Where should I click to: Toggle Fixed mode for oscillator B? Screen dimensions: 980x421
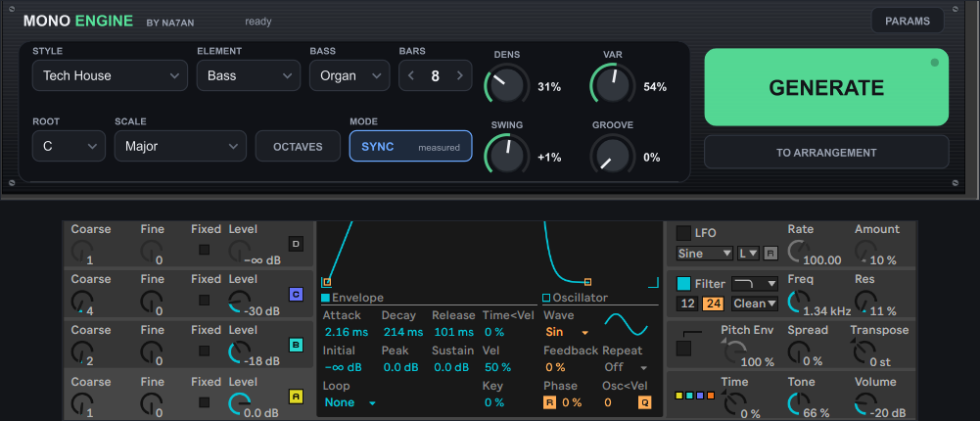[x=204, y=351]
